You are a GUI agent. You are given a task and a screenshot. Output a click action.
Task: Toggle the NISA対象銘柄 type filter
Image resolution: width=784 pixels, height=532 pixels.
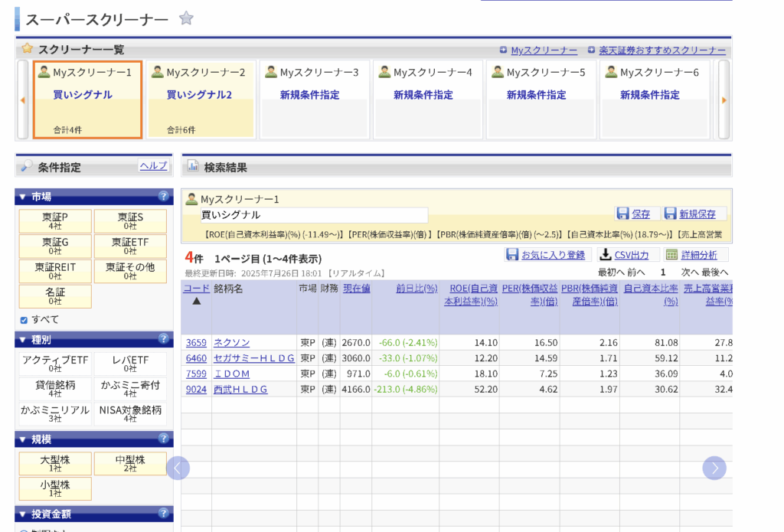point(130,414)
